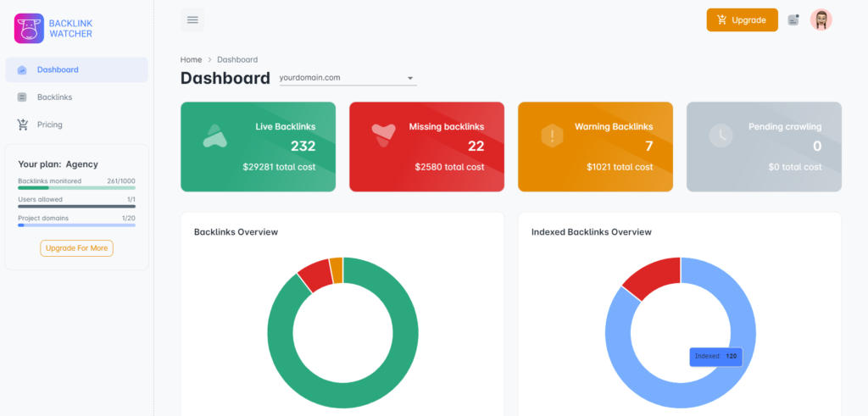Expand the domain selector arrow
The image size is (868, 416).
click(x=410, y=78)
